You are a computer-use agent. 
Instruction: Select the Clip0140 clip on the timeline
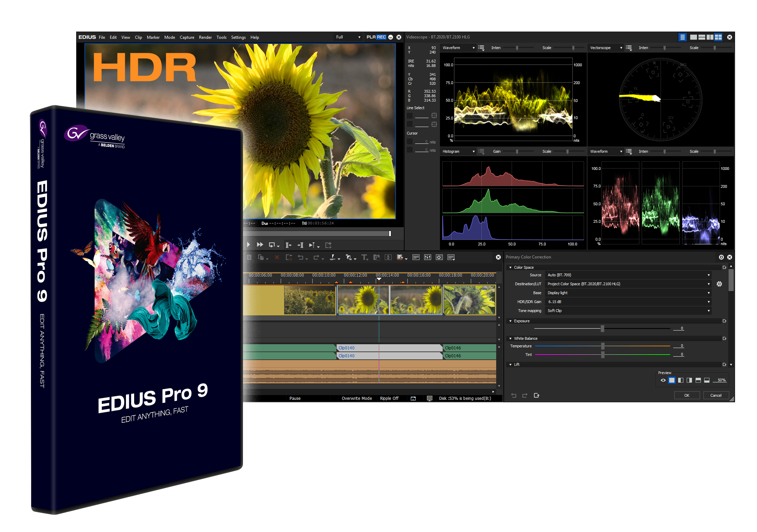tap(347, 348)
